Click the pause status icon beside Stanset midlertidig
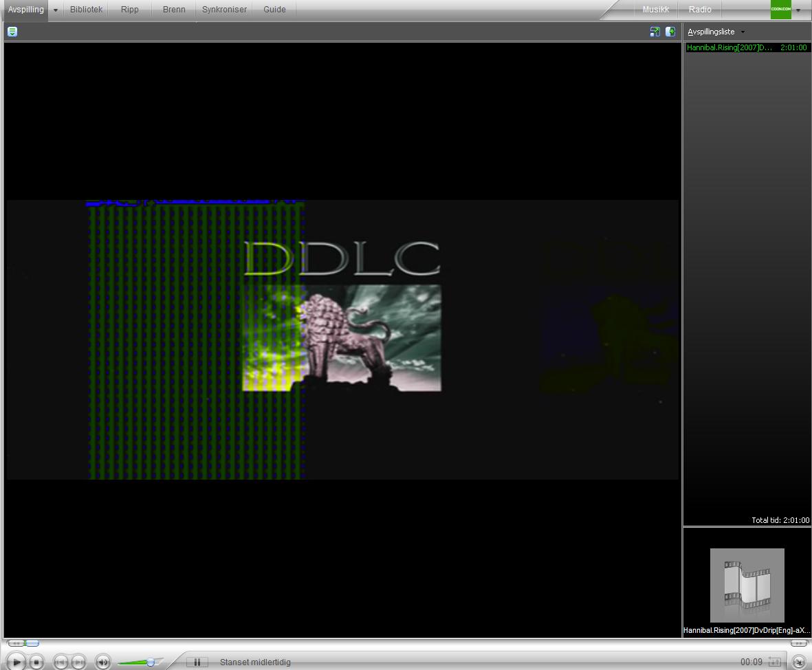Image resolution: width=812 pixels, height=670 pixels. pyautogui.click(x=197, y=662)
